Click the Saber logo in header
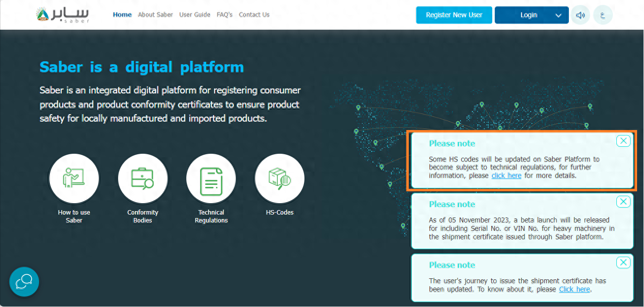This screenshot has height=307, width=644. tap(63, 15)
